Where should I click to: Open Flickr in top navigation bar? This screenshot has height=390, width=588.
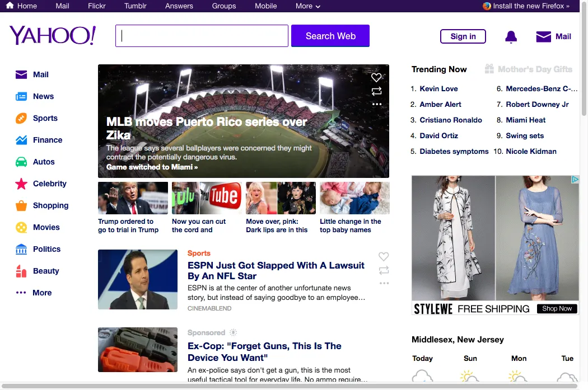coord(97,6)
